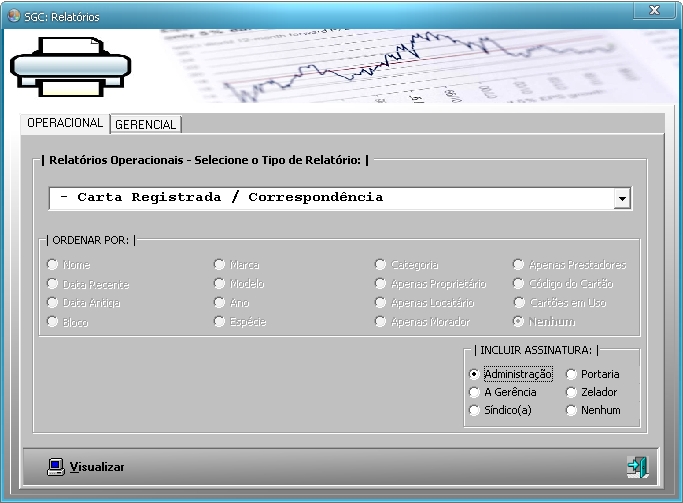683x503 pixels.
Task: Select Bloco in Ordenar Por group
Action: pyautogui.click(x=54, y=322)
